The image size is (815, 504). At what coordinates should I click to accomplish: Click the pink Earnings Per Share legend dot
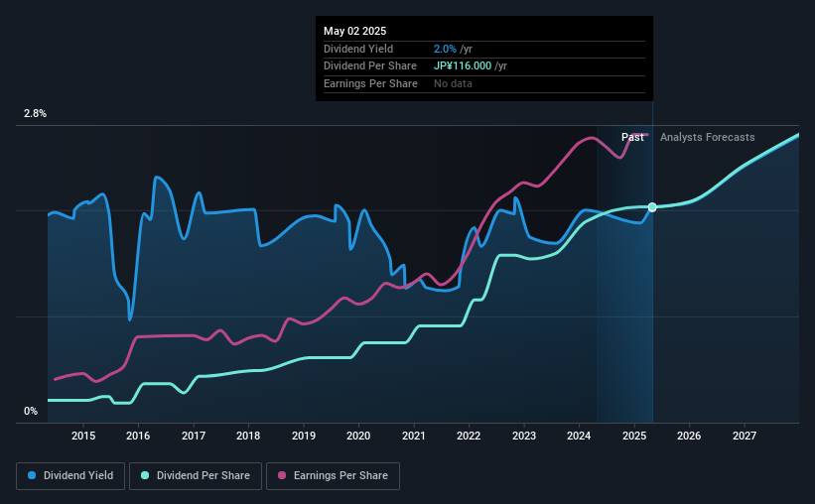pos(282,475)
